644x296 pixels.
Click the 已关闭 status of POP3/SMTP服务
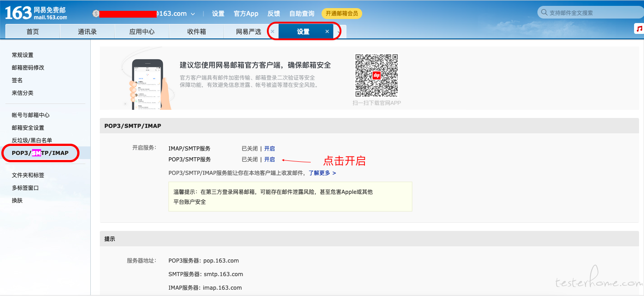click(x=250, y=160)
